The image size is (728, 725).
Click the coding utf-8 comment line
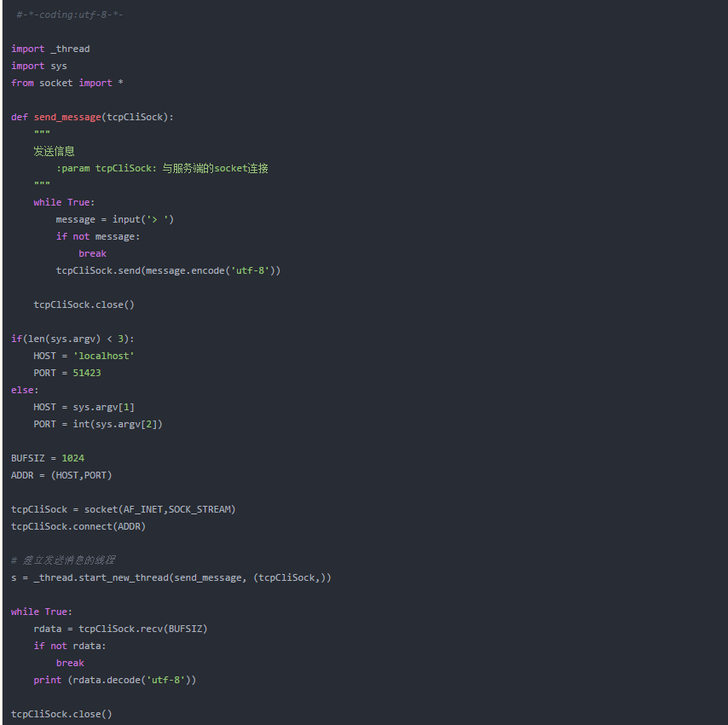click(x=70, y=14)
